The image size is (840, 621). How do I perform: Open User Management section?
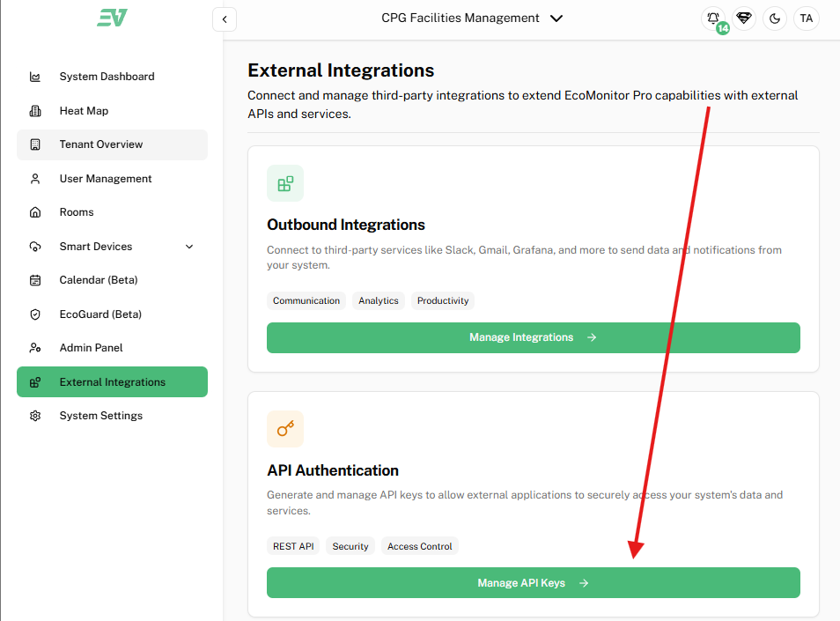(106, 179)
